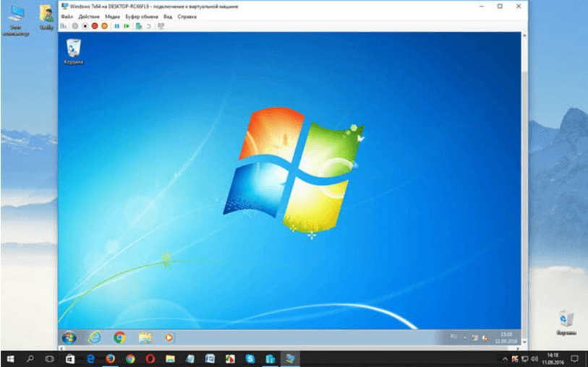588x367 pixels.
Task: Open Windows Explorer in the guest taskbar
Action: [x=145, y=337]
